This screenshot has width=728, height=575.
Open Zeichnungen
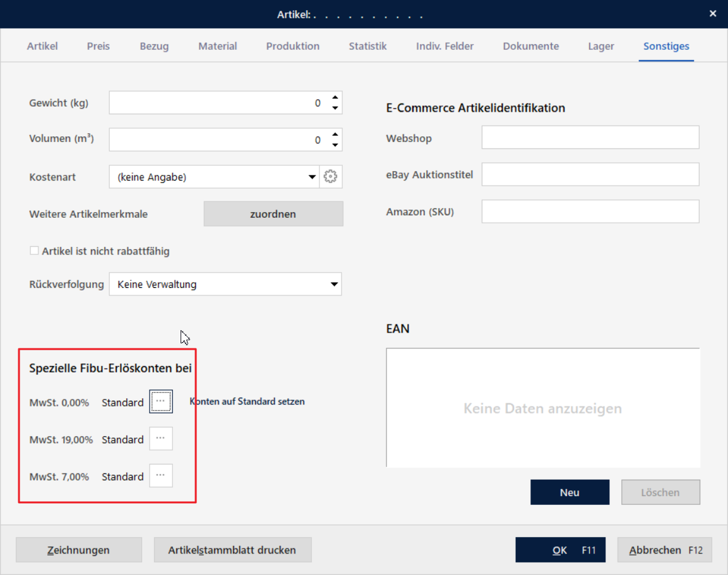tap(79, 550)
